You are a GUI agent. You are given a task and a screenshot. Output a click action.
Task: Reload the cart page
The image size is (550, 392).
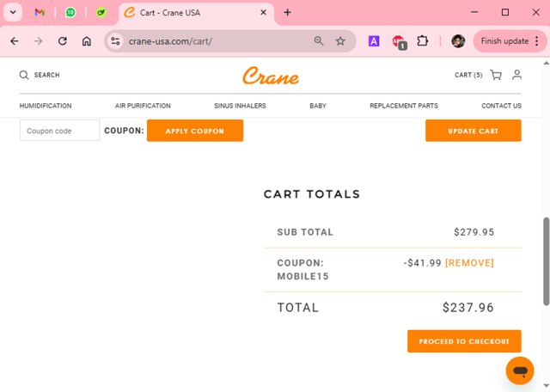[63, 41]
